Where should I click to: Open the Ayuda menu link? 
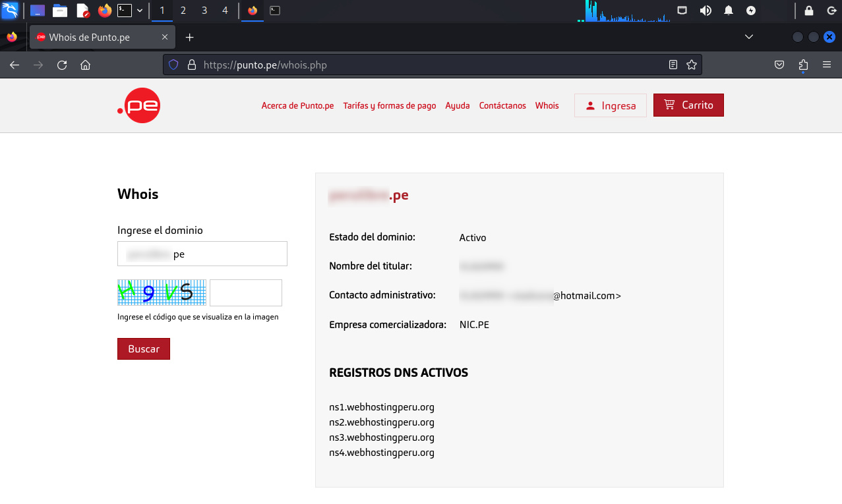(x=458, y=106)
